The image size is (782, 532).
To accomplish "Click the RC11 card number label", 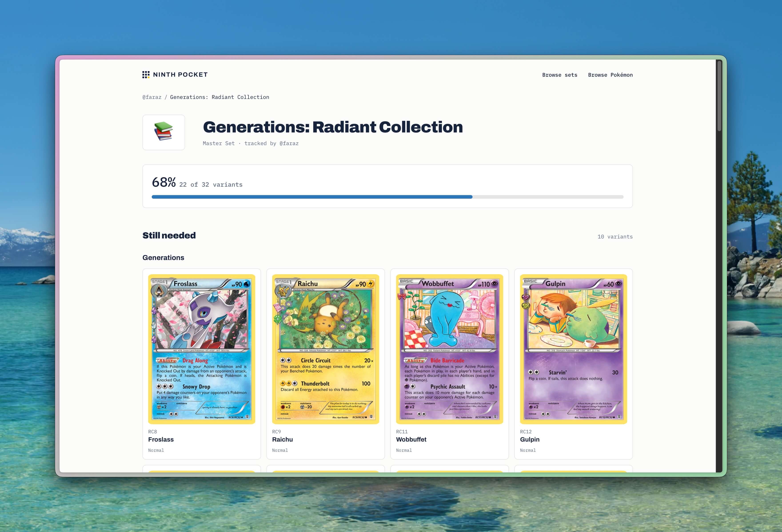I will [402, 432].
